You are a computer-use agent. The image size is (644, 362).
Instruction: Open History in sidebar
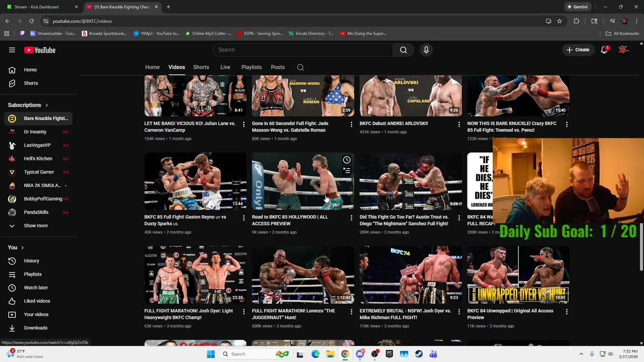pyautogui.click(x=39, y=261)
